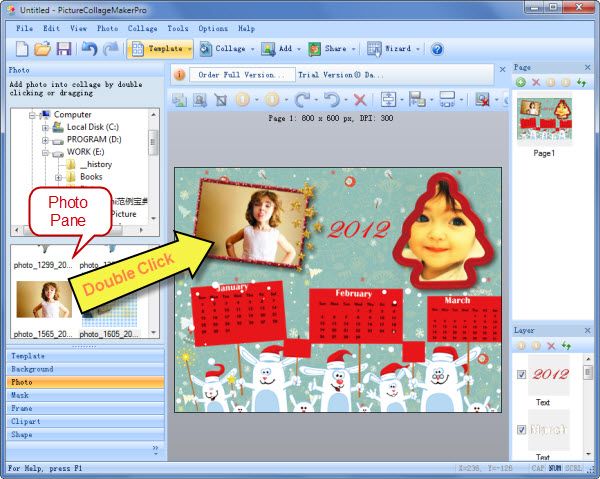Open an existing collage with the folder icon
The image size is (600, 479).
42,49
